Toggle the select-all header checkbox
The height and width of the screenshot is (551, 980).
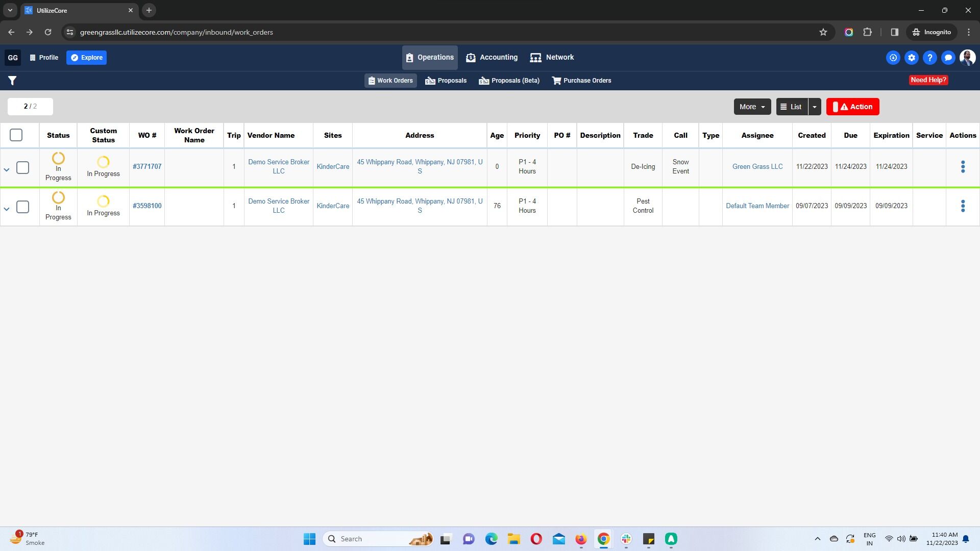tap(16, 135)
